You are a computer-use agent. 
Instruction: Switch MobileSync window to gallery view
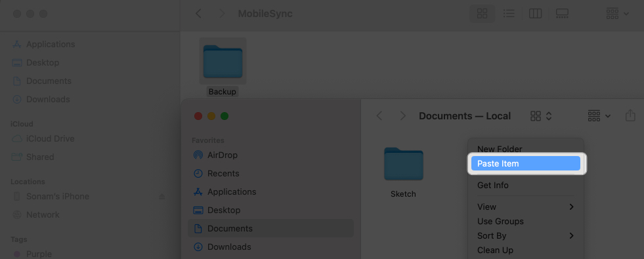[x=562, y=14]
